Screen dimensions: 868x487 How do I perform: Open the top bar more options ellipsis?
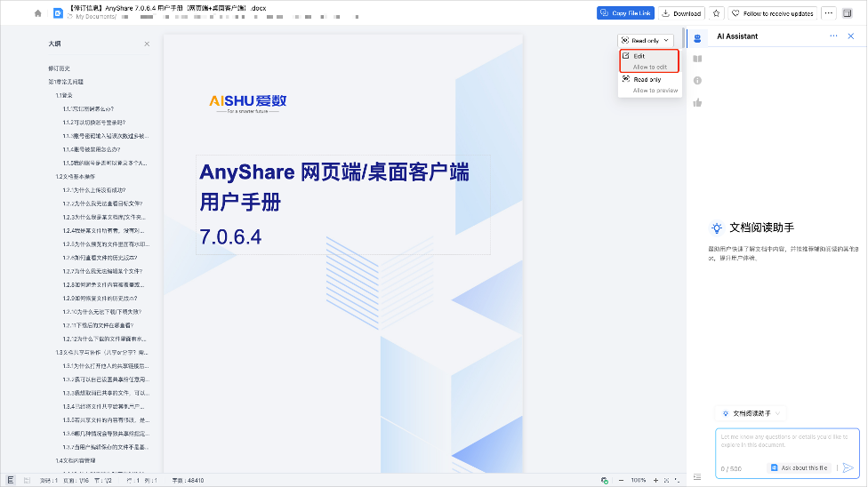pos(829,13)
